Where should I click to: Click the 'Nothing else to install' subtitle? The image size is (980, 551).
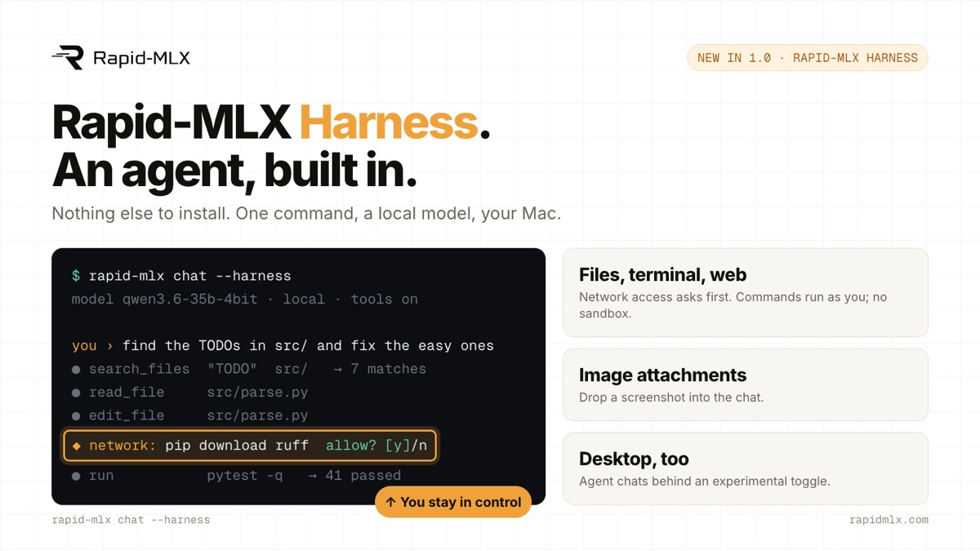click(x=306, y=214)
